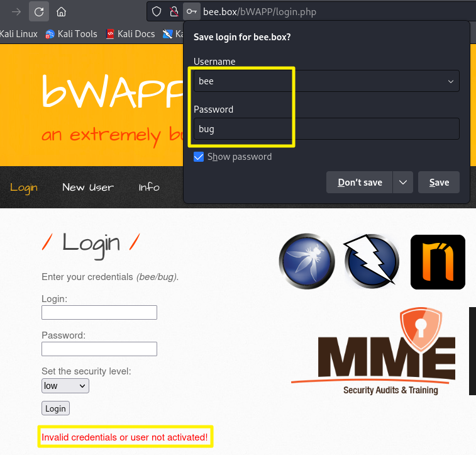476x455 pixels.
Task: Click the invalid credentials error message
Action: (125, 437)
